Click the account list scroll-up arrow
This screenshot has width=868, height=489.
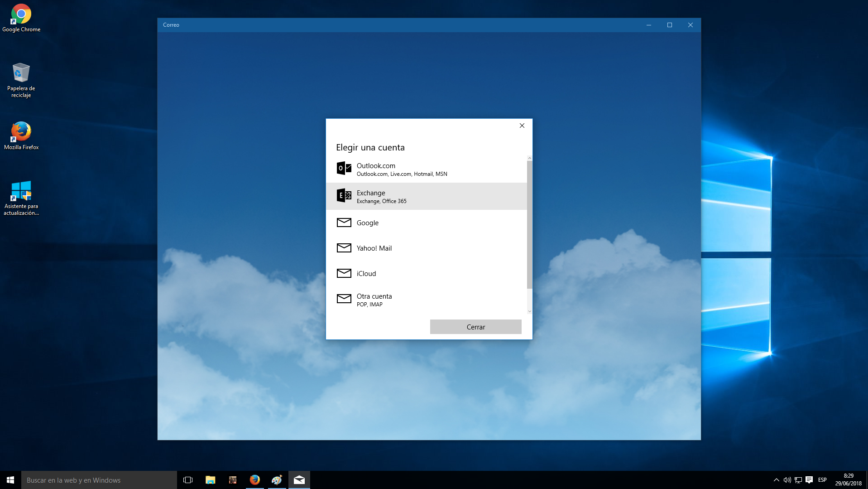click(x=530, y=158)
